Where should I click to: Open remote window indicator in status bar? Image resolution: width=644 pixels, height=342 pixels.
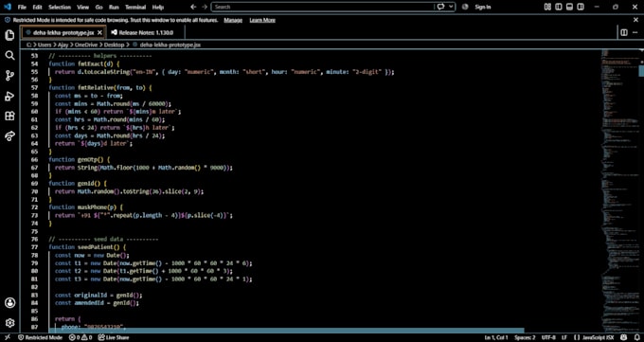(x=8, y=337)
